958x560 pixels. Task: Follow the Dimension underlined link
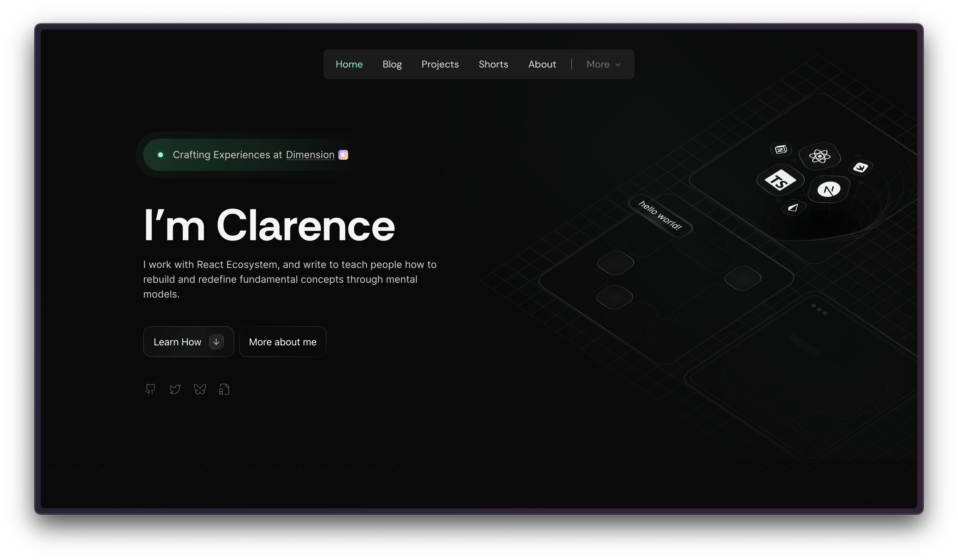[310, 155]
